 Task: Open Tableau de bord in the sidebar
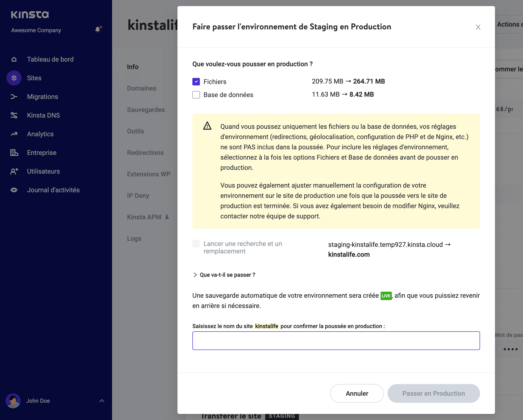(50, 59)
